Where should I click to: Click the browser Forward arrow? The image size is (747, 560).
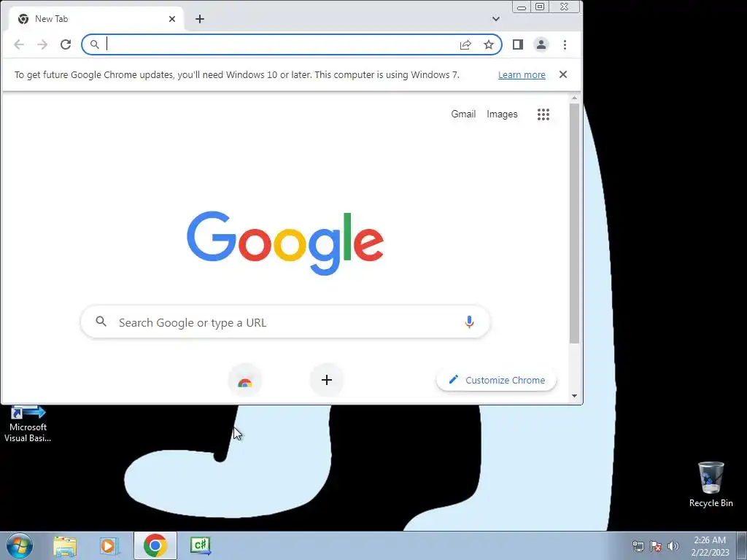(x=42, y=44)
